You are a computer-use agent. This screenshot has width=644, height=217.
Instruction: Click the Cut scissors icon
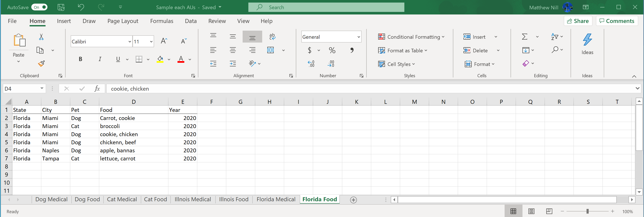(41, 37)
